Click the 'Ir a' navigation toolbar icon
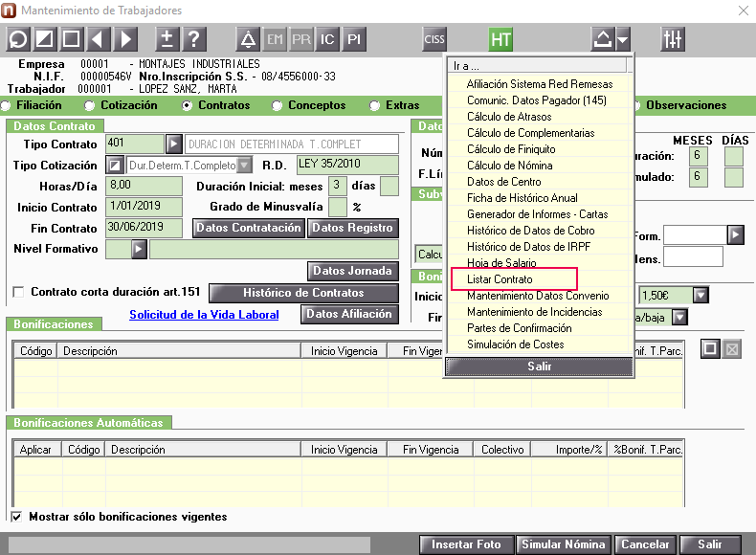 (602, 39)
